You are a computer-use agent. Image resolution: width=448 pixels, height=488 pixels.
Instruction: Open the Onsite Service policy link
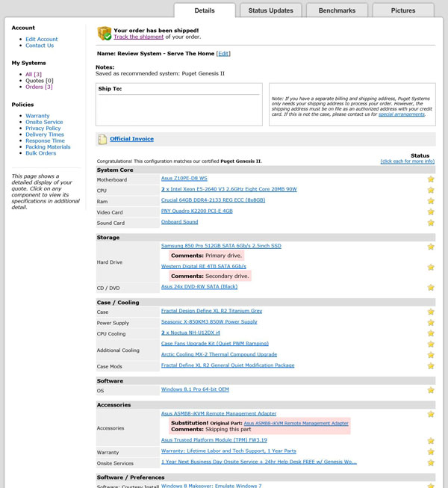(44, 122)
